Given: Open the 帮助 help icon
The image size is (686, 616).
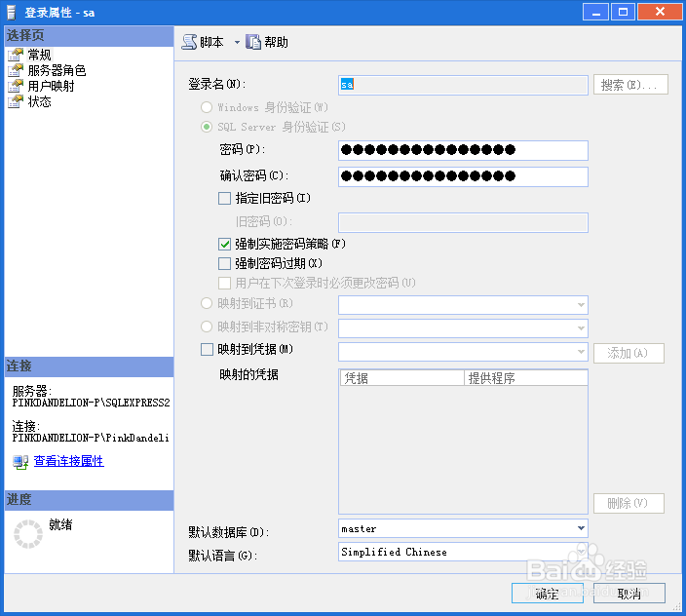Looking at the screenshot, I should (253, 42).
